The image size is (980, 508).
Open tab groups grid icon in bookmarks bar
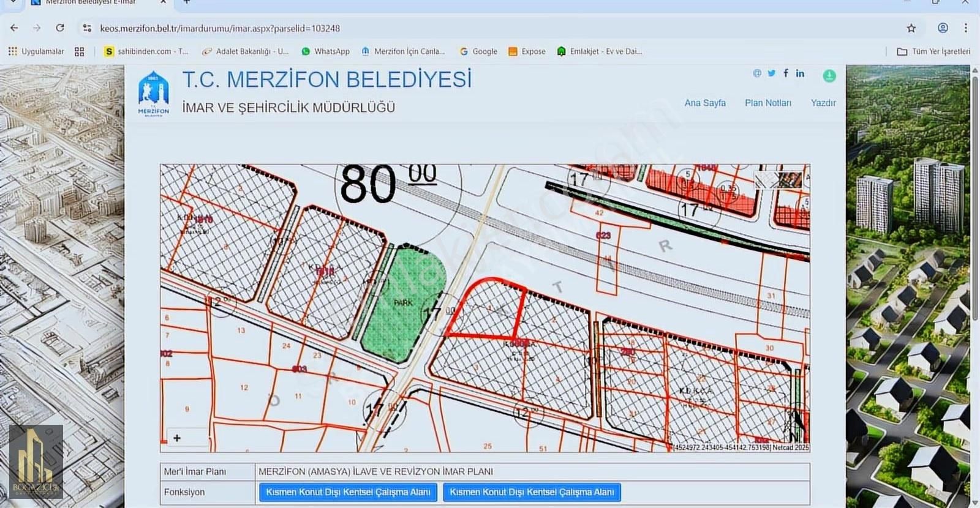pos(79,51)
